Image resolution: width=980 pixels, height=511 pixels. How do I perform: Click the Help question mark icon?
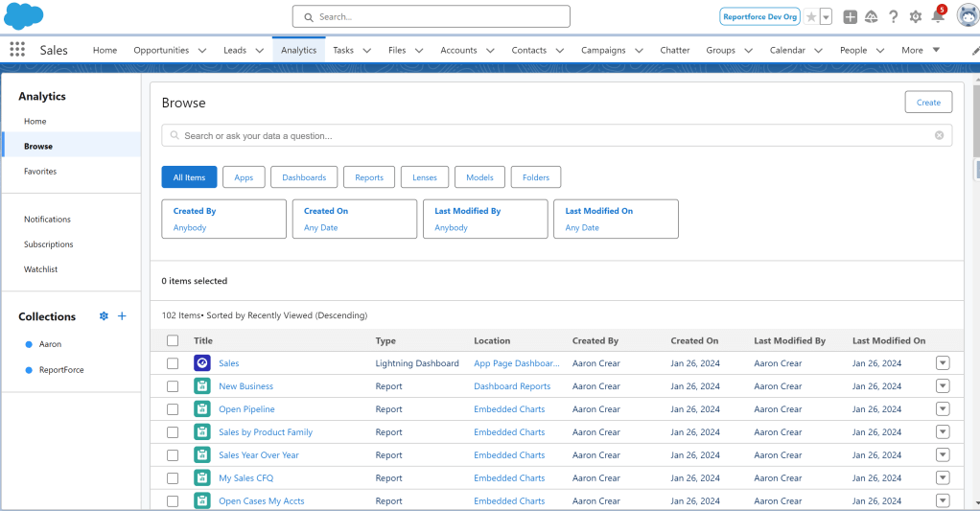point(893,16)
